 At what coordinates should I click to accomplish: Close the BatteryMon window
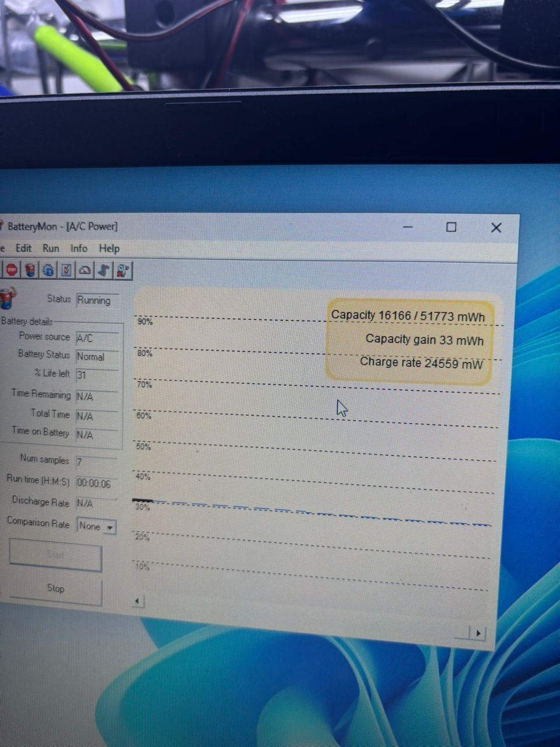[x=496, y=228]
